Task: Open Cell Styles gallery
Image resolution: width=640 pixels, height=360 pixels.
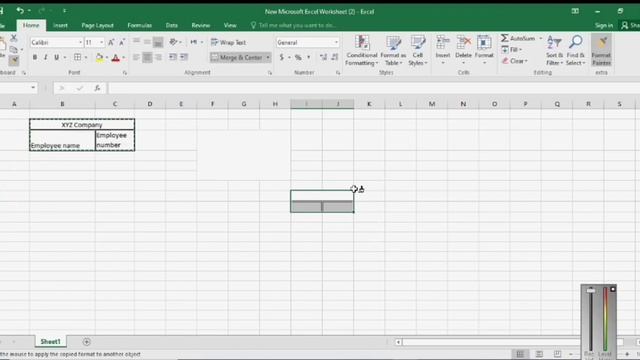Action: pyautogui.click(x=418, y=51)
